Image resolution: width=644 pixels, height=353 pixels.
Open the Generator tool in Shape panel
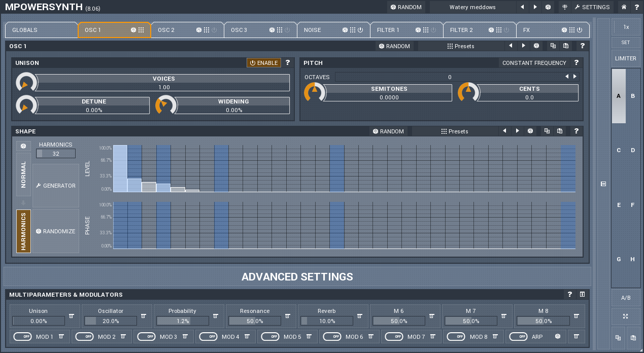click(x=55, y=185)
